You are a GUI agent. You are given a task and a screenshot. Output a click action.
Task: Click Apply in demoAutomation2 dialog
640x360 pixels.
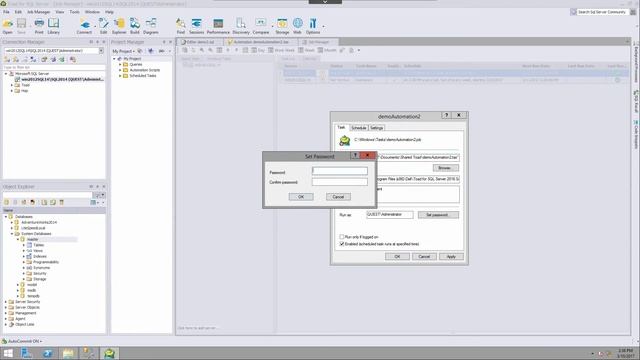[x=451, y=257]
